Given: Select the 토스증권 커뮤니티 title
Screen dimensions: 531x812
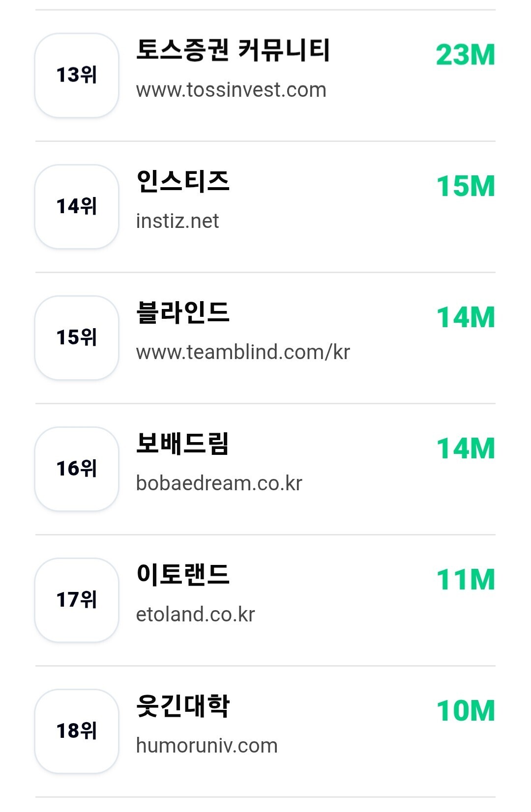Looking at the screenshot, I should (x=233, y=50).
